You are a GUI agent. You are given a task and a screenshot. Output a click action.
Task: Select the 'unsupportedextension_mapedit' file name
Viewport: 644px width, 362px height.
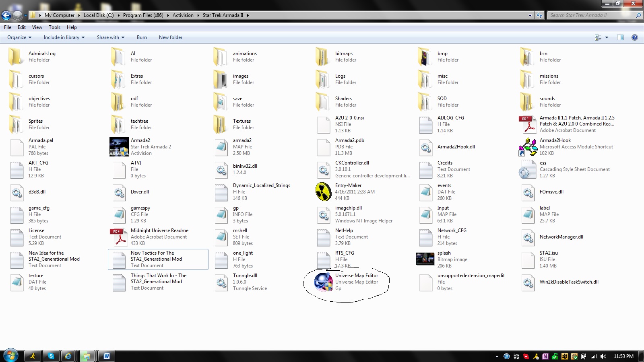(x=471, y=276)
